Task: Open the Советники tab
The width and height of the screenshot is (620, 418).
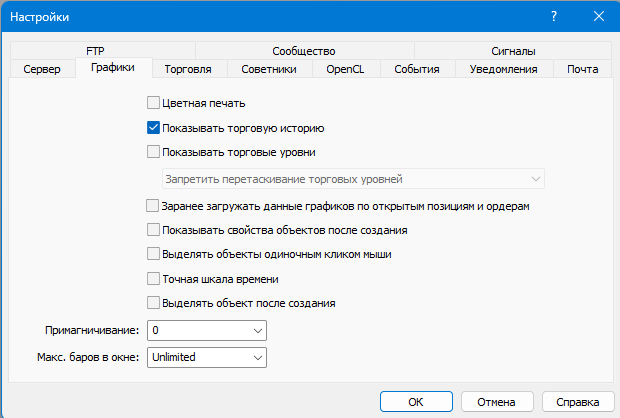Action: (x=269, y=69)
